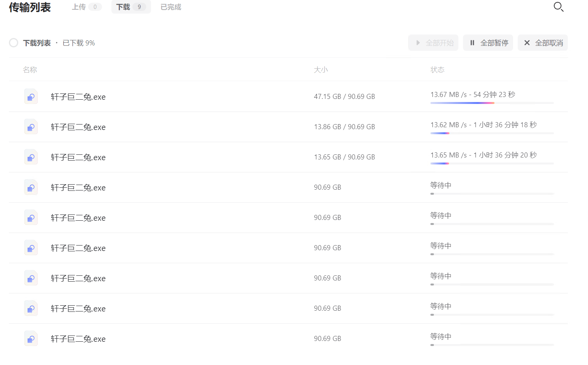Click file icon of the 13.86 GB download
The height and width of the screenshot is (365, 588).
(31, 127)
